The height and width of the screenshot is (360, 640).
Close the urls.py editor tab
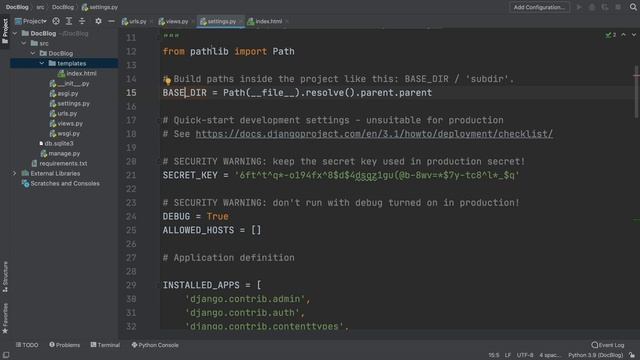pos(151,21)
